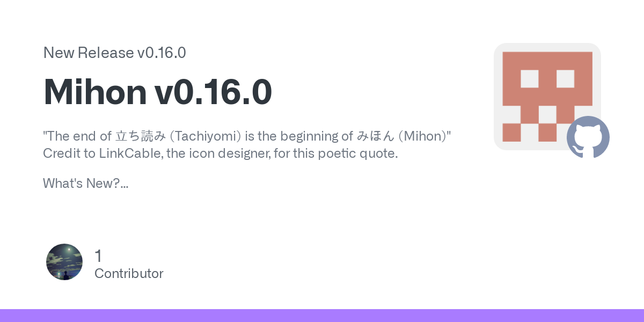644x322 pixels.
Task: Click "(Mihon)" at the quote's end
Action: point(425,136)
